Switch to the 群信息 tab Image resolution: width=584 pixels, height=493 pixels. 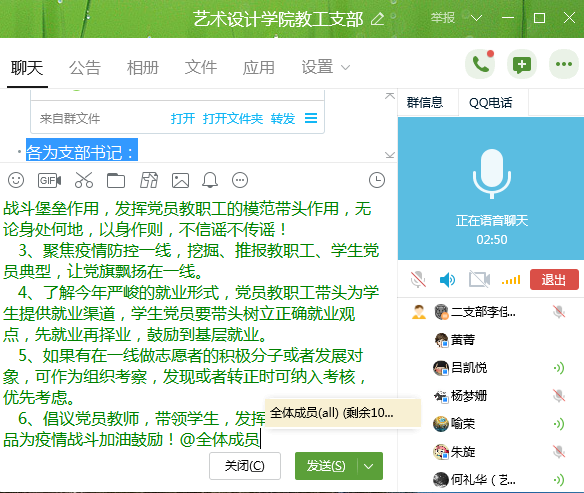(x=425, y=102)
